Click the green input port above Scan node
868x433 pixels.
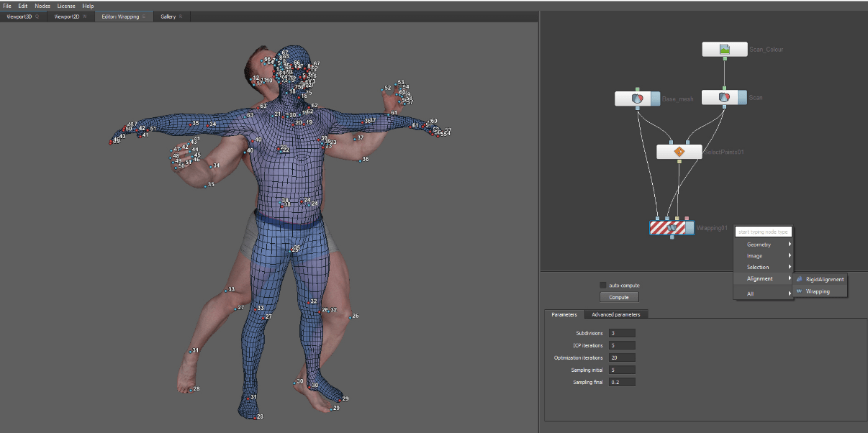(724, 88)
